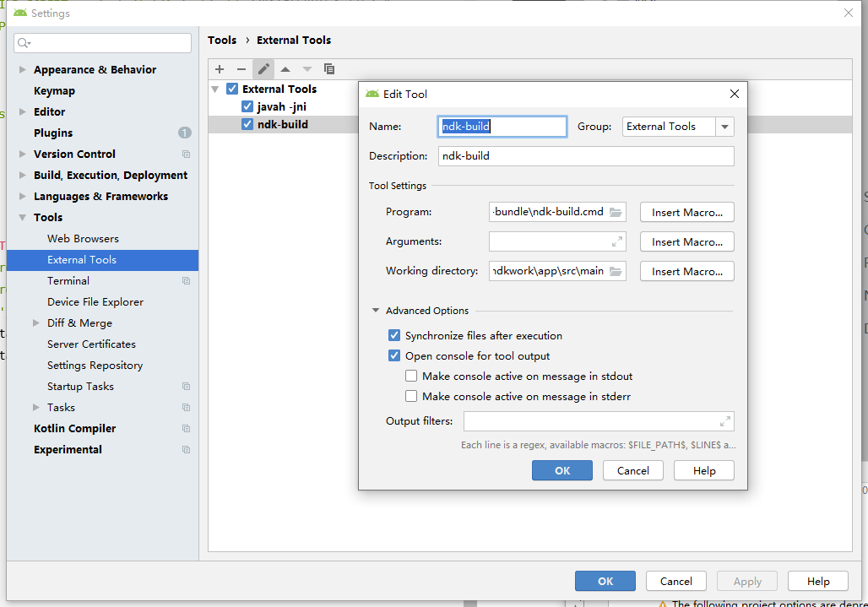Click Tools in the breadcrumb
The height and width of the screenshot is (607, 868).
tap(222, 40)
